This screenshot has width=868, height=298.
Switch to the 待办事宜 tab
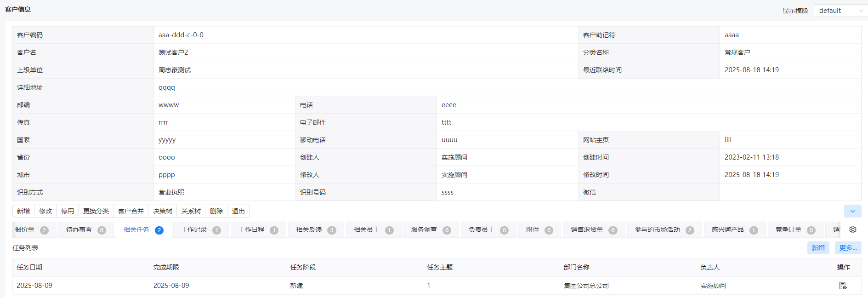(85, 230)
